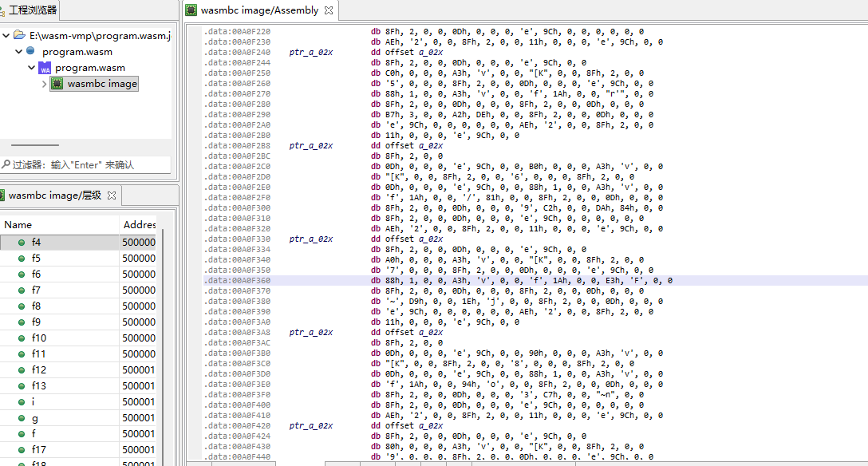Image resolution: width=868 pixels, height=466 pixels.
Task: Click the hierarchy panel vertical scrollbar
Action: (162, 346)
